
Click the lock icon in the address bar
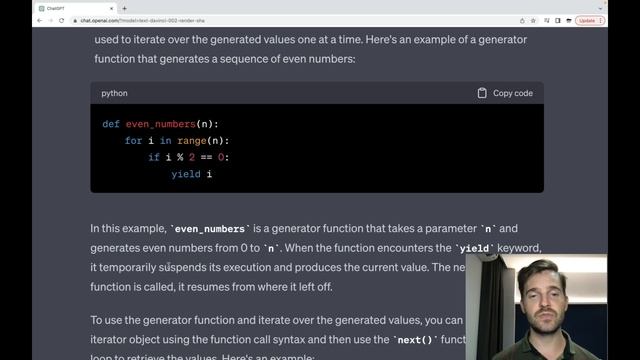pyautogui.click(x=75, y=20)
